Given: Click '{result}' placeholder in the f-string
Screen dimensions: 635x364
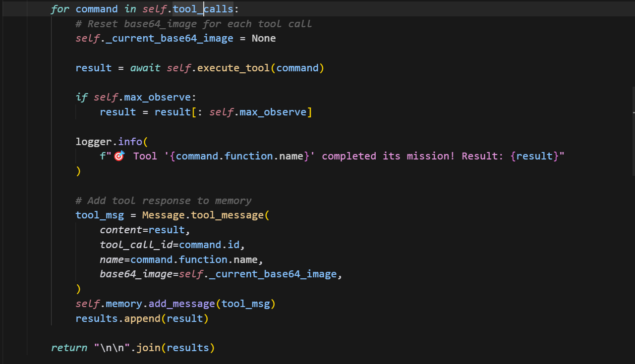Looking at the screenshot, I should (534, 156).
